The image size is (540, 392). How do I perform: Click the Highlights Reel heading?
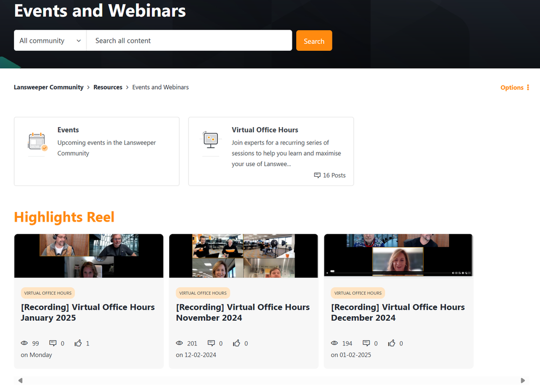[x=64, y=217]
